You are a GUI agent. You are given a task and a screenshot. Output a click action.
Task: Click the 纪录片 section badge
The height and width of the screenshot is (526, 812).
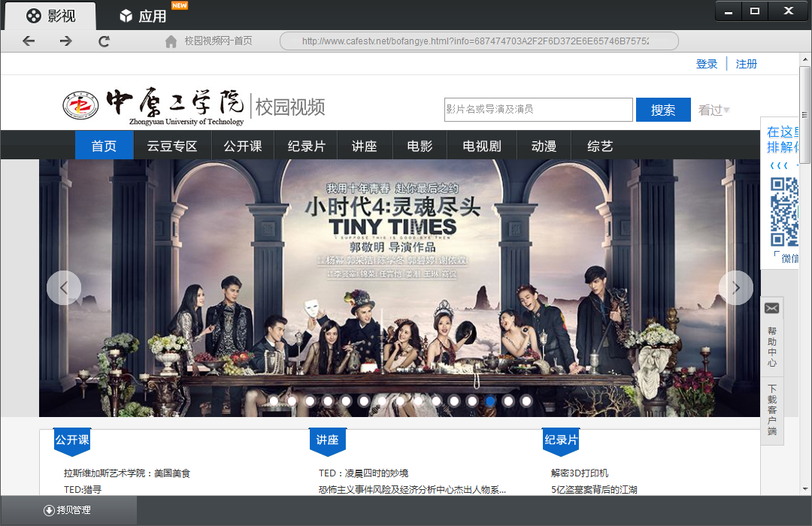coord(561,441)
